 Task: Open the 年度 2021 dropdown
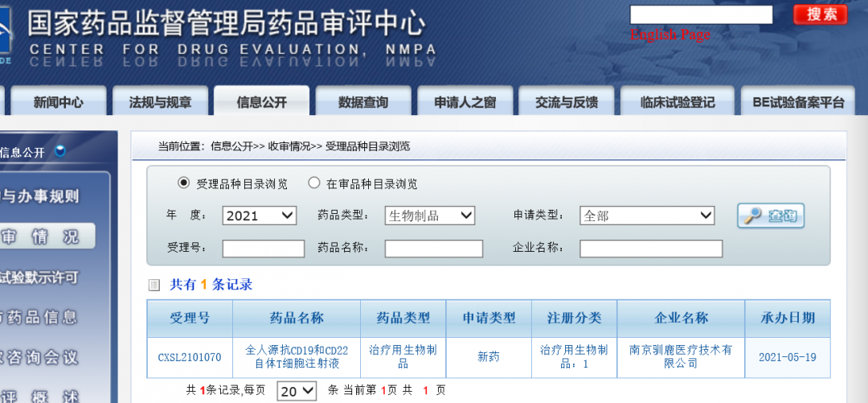pos(260,216)
